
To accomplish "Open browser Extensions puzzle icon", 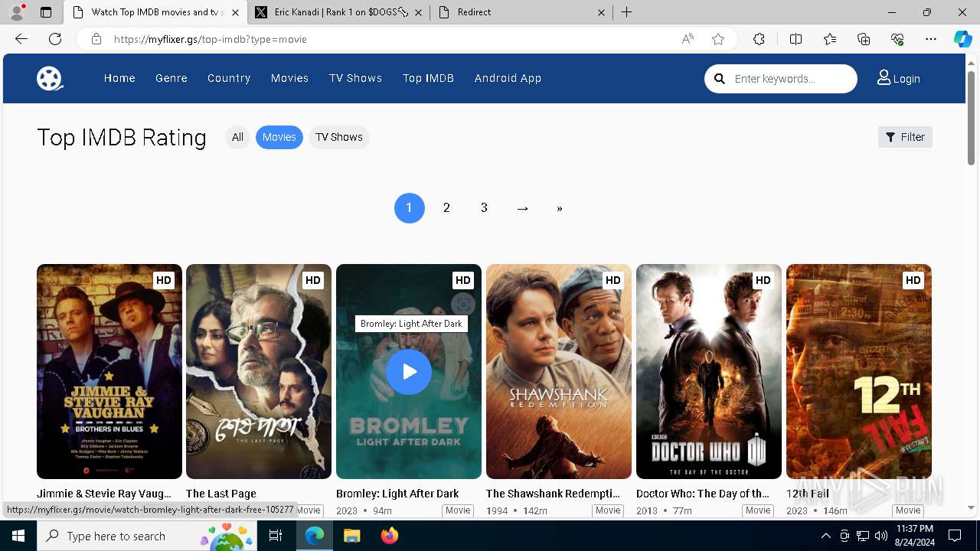I will (759, 39).
